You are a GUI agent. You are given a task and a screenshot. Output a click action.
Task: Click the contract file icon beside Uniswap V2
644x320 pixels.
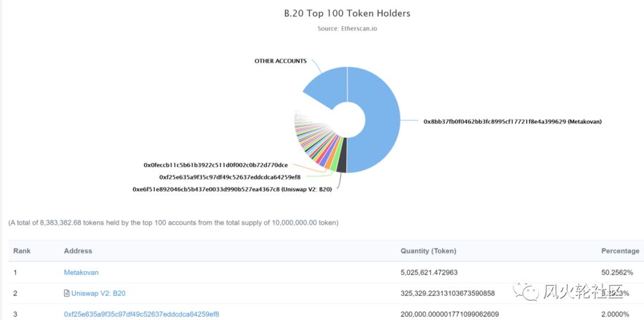point(67,293)
